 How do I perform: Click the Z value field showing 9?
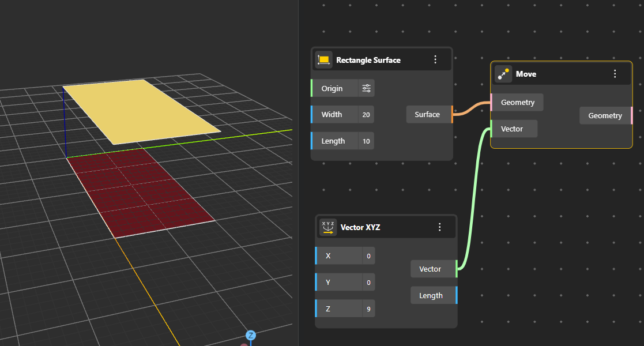tap(368, 309)
